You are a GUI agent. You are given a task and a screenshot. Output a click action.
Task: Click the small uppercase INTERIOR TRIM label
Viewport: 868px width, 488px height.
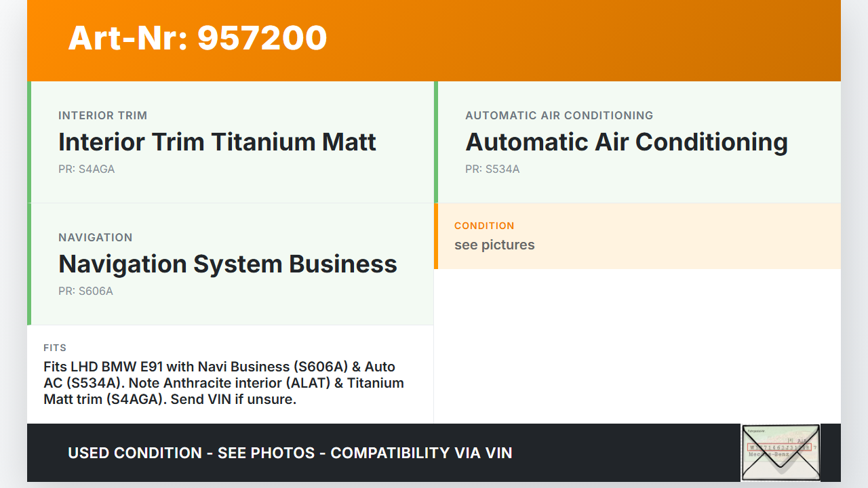pos(102,115)
